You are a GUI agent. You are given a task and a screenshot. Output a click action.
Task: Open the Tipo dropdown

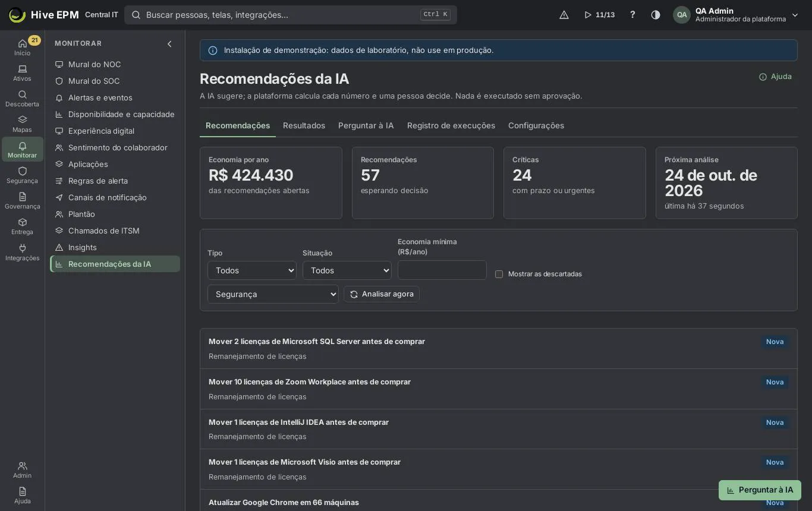pos(252,270)
